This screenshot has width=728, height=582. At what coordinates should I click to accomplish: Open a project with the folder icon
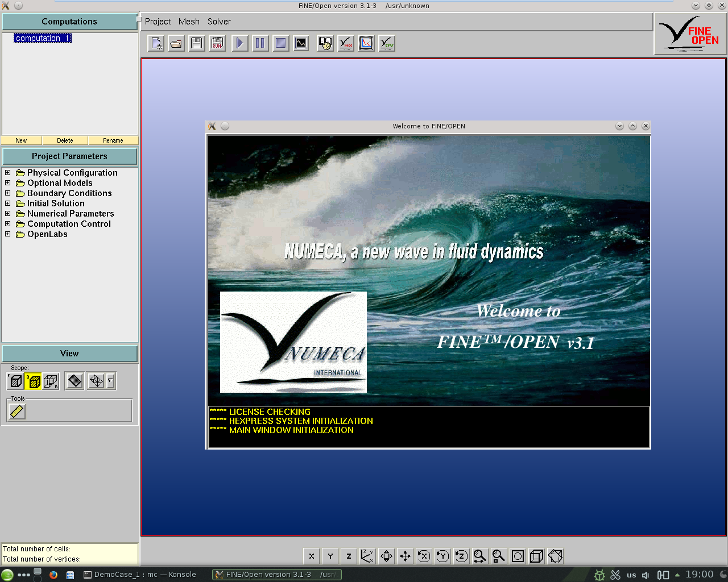coord(176,43)
